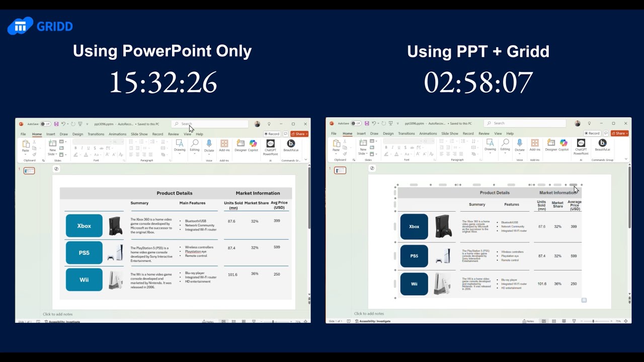Click Accessibility: Investigate in left status bar
The image size is (644, 362).
tap(62, 321)
